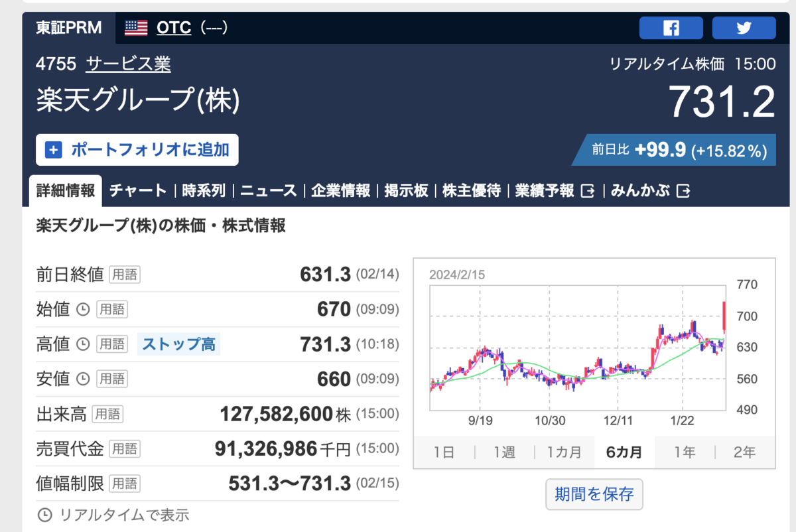Open the みんかぶ link
Viewport: 796px width, 532px height.
coord(640,191)
